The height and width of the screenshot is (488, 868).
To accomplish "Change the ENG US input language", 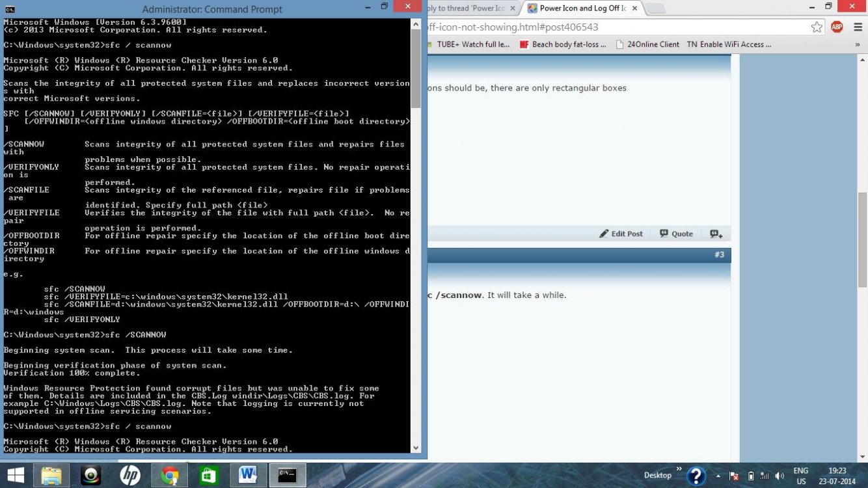I will click(801, 476).
